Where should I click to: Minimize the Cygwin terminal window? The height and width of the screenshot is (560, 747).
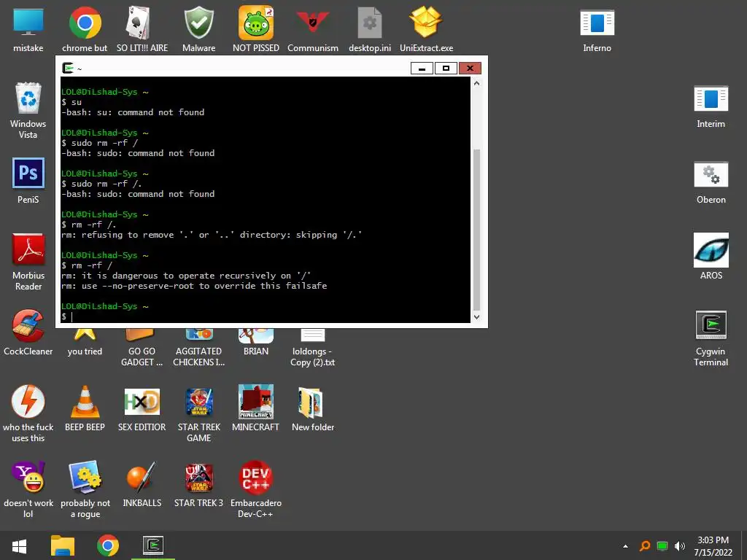point(422,68)
